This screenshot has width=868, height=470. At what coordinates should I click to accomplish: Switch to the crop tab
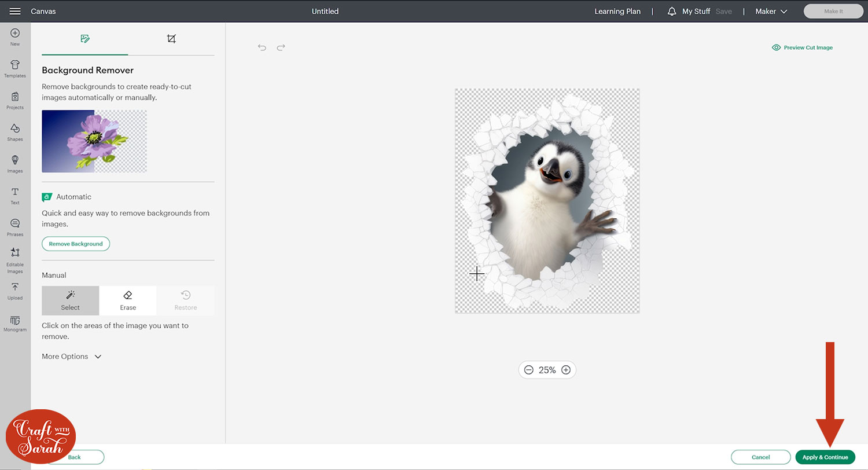171,39
